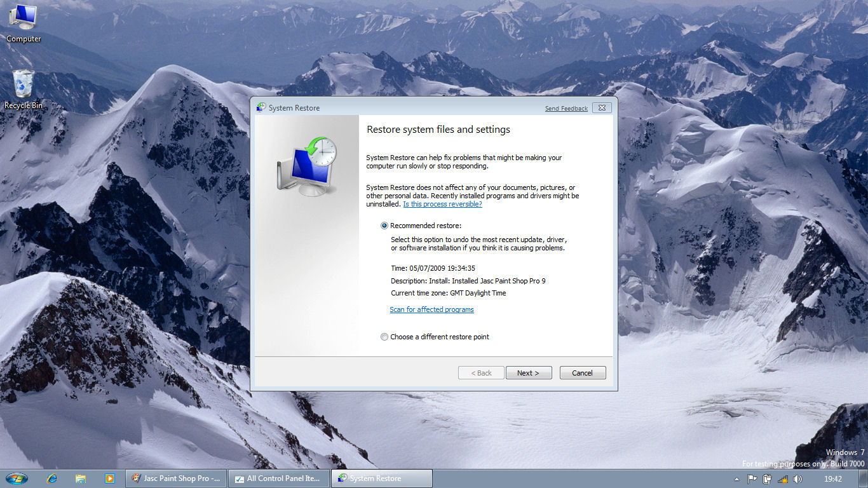
Task: Click the power plug battery tray icon
Action: (768, 479)
